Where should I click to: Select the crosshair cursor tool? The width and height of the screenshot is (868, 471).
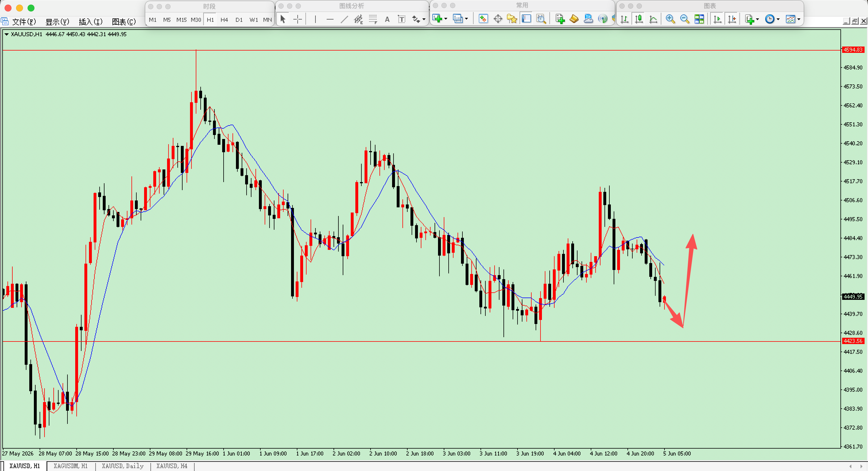pyautogui.click(x=298, y=19)
